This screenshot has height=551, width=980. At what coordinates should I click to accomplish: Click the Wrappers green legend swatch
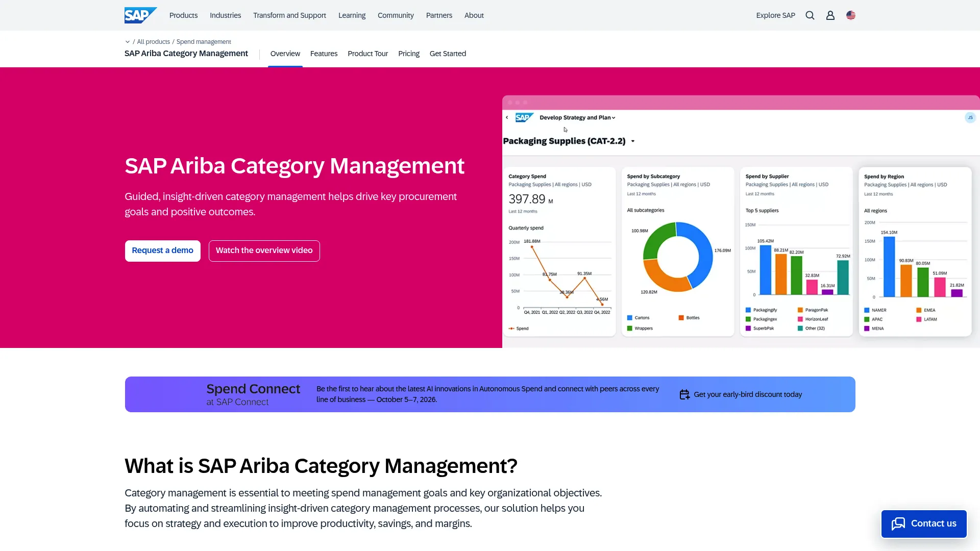pos(630,329)
